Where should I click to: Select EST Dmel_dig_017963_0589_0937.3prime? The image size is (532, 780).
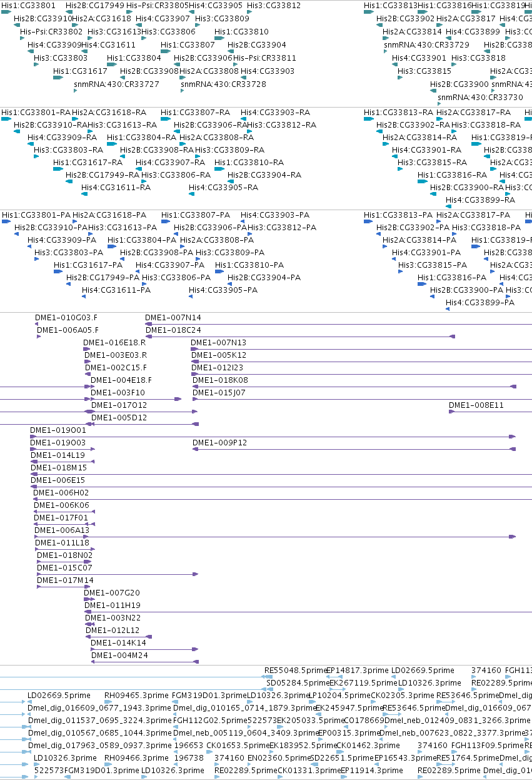click(x=99, y=746)
